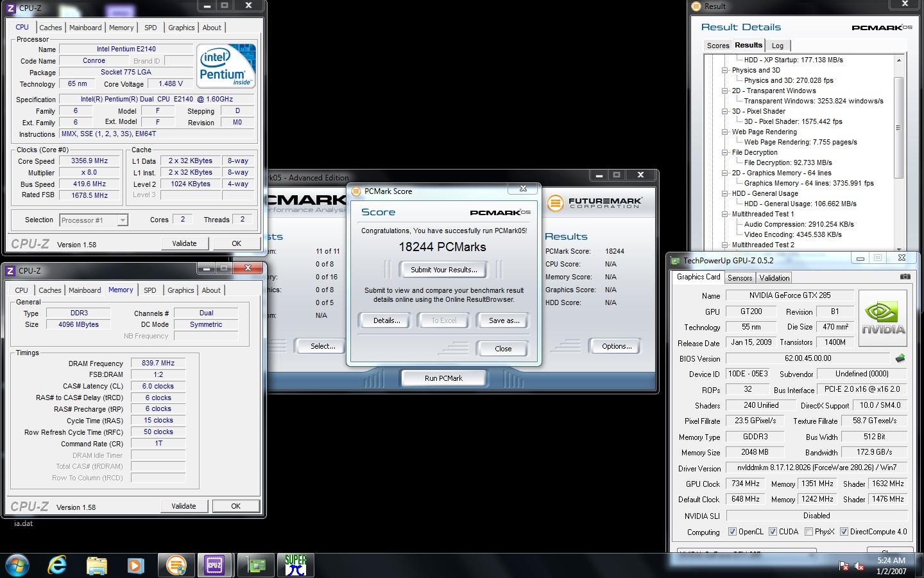This screenshot has height=578, width=924.
Task: Open About tab in lower CPU-Z window
Action: pos(211,290)
